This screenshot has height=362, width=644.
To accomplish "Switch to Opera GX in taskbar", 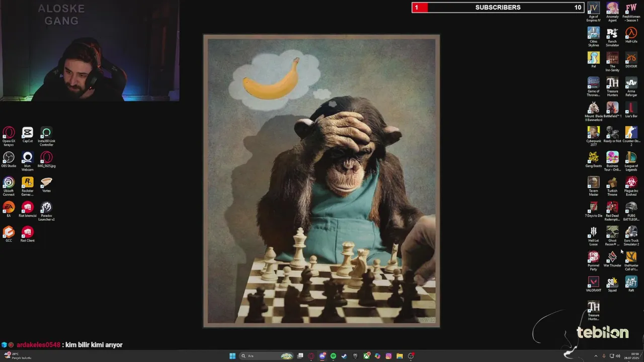I will (311, 356).
